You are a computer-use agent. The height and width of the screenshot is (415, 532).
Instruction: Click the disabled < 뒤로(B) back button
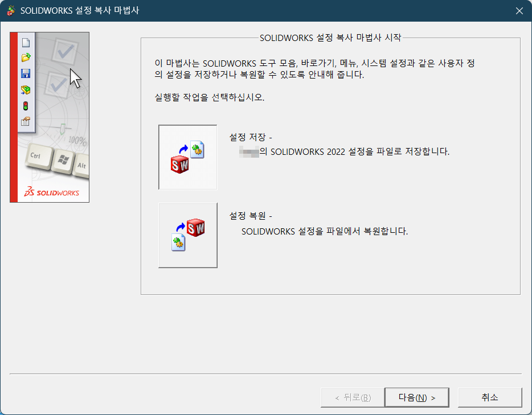(353, 397)
